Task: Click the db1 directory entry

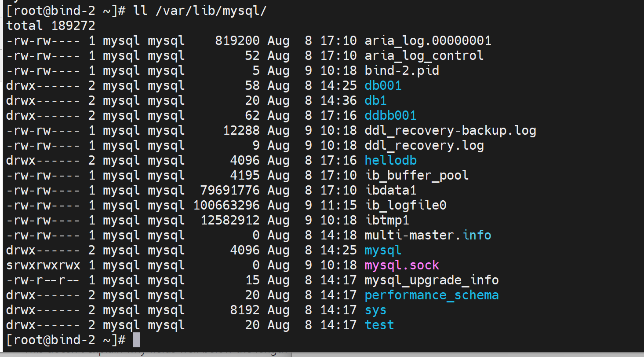Action: 375,101
